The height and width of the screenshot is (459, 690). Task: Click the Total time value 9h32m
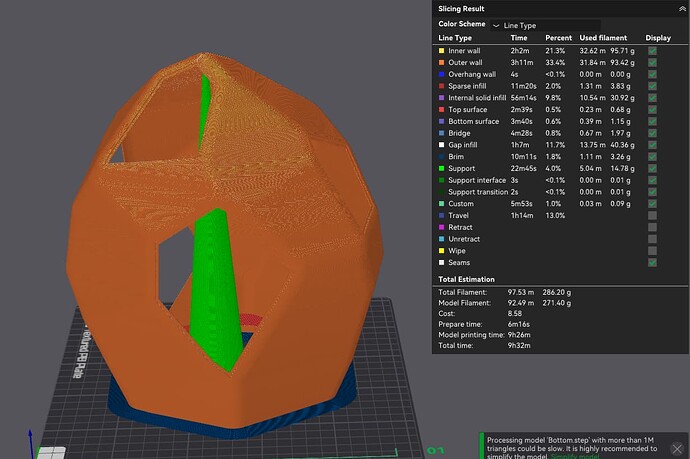519,345
